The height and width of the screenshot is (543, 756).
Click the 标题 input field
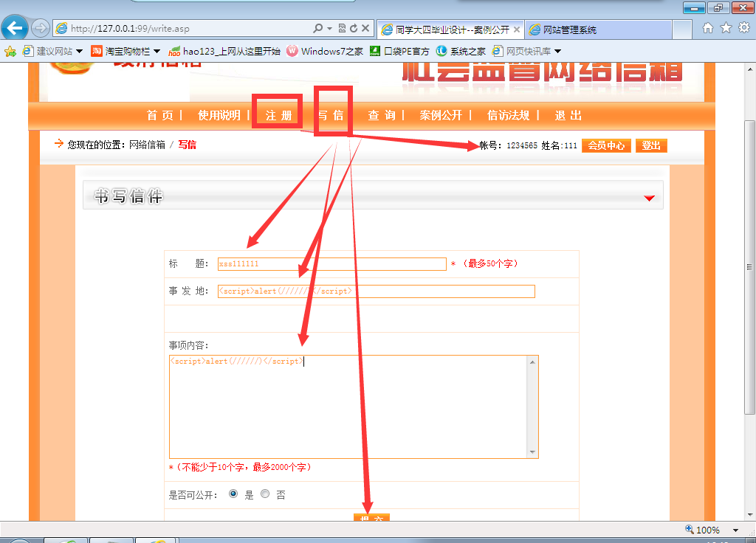331,264
